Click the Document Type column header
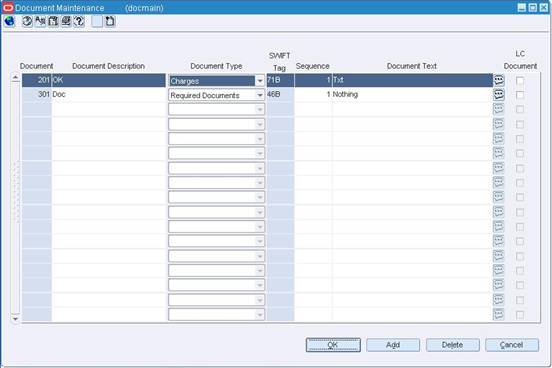 [216, 66]
